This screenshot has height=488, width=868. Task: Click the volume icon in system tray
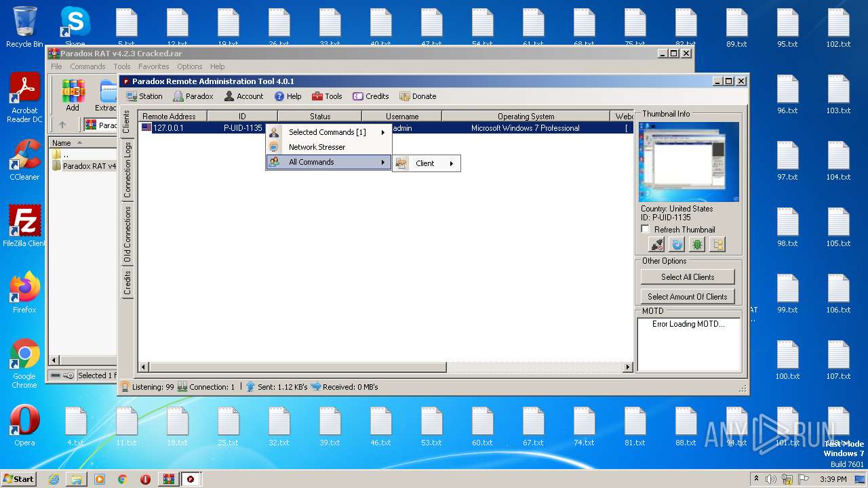pyautogui.click(x=771, y=479)
